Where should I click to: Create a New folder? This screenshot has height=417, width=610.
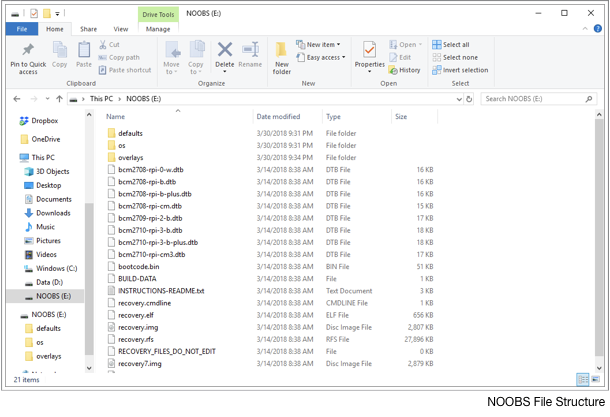tap(281, 58)
